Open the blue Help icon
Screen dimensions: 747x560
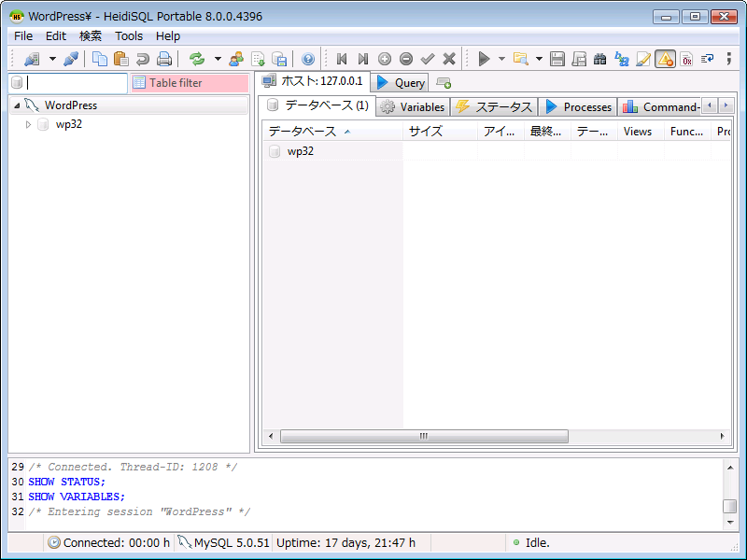[x=308, y=59]
